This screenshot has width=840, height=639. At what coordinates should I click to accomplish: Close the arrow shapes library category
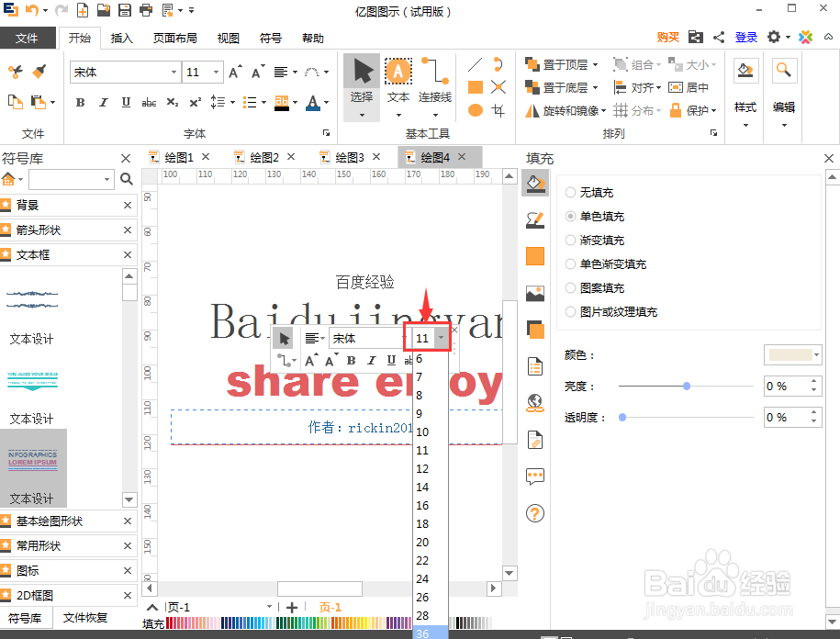coord(128,230)
